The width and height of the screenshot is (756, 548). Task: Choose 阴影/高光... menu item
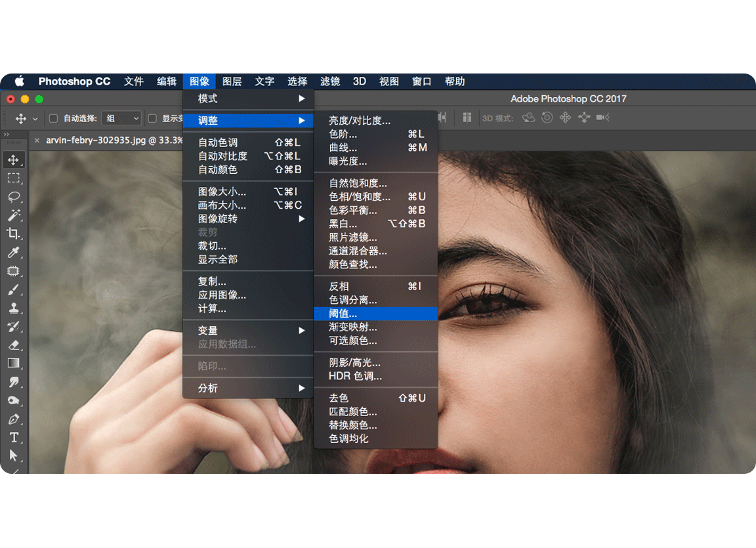pyautogui.click(x=375, y=362)
